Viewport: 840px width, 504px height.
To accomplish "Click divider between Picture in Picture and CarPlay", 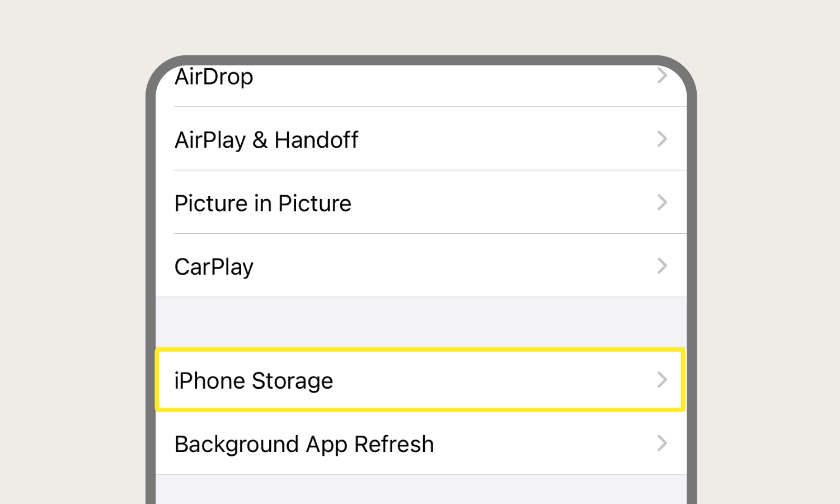I will tap(430, 233).
